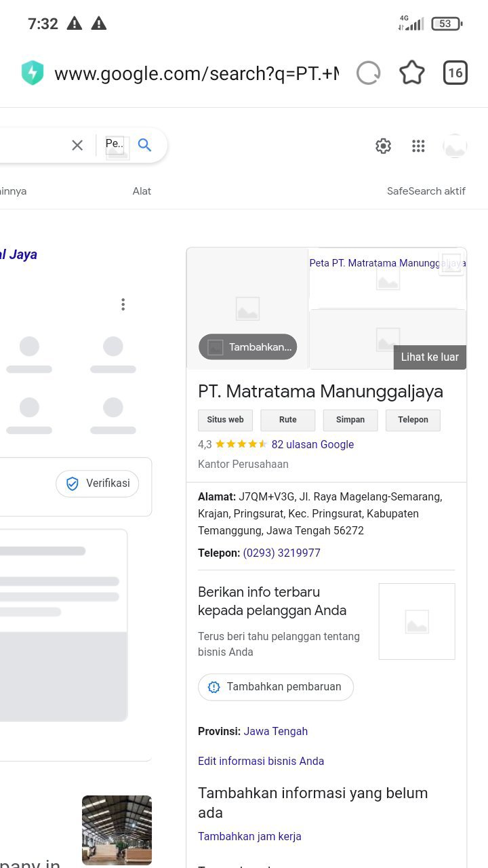This screenshot has width=488, height=868.
Task: Open Google settings gear icon
Action: coord(384,146)
